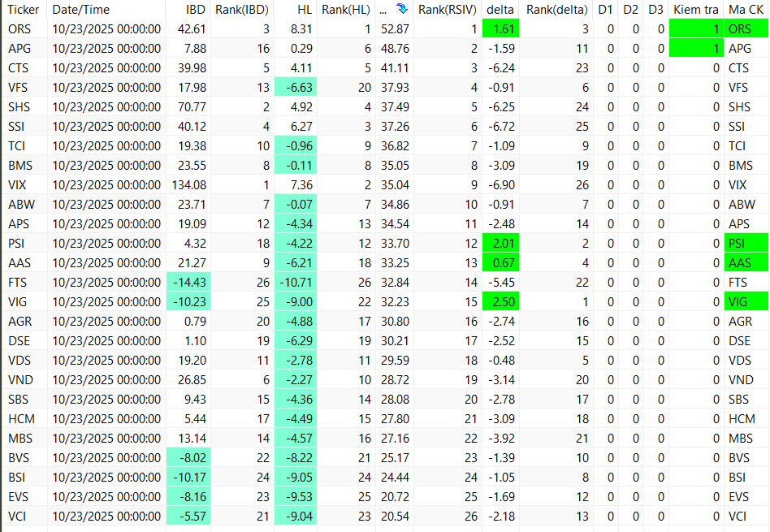Select the SHS ticker in first column
The height and width of the screenshot is (532, 770).
point(19,107)
